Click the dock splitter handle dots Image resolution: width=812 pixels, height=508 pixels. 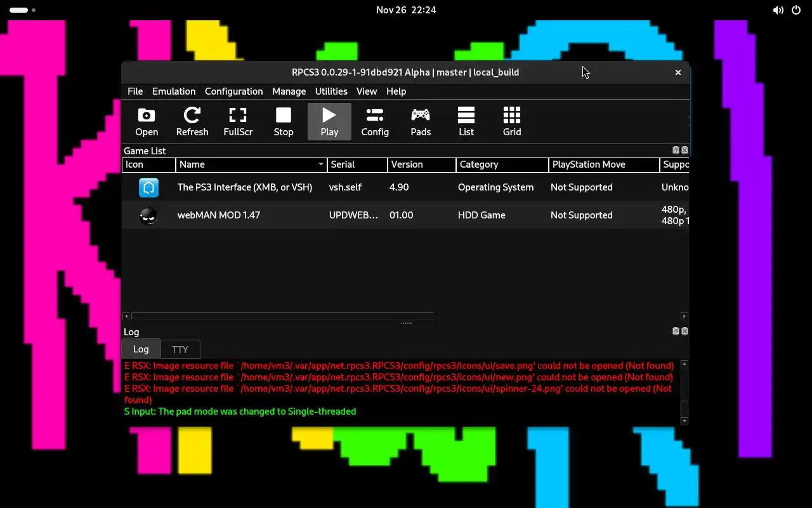pyautogui.click(x=406, y=323)
